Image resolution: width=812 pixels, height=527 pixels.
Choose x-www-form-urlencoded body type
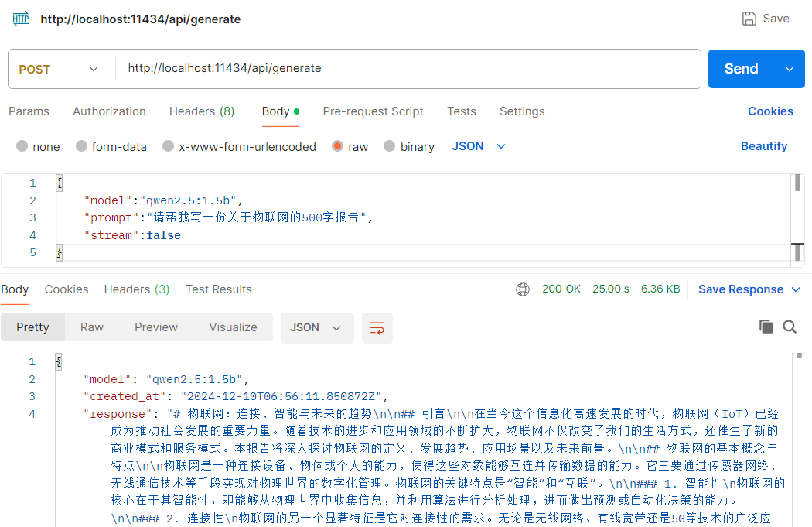[x=168, y=146]
